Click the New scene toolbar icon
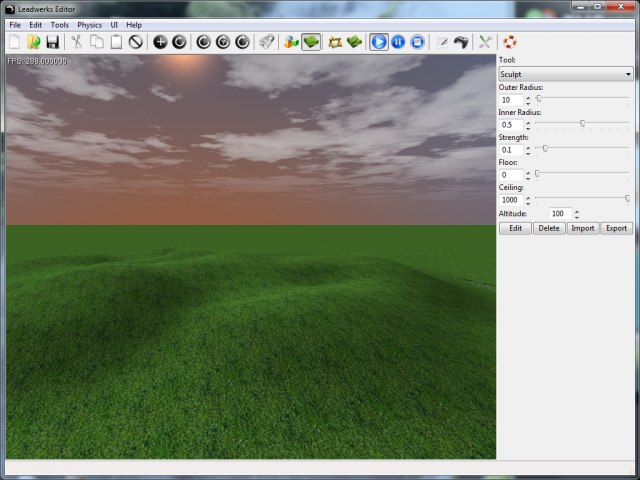This screenshot has width=640, height=480. coord(15,42)
